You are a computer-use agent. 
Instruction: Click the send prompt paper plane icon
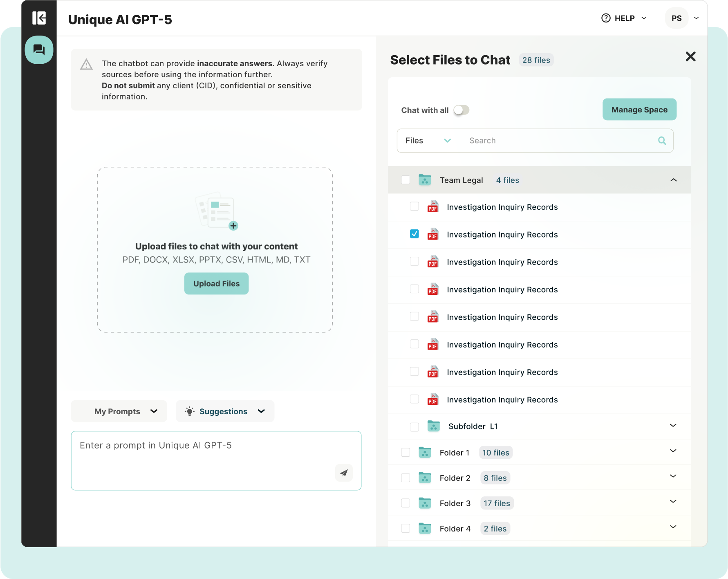pyautogui.click(x=344, y=473)
